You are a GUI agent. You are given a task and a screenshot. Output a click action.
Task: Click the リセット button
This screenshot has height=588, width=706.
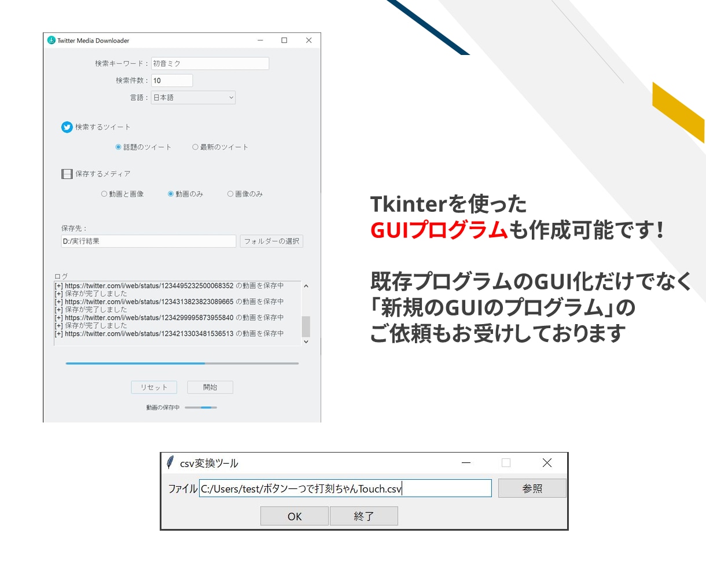[x=154, y=387]
